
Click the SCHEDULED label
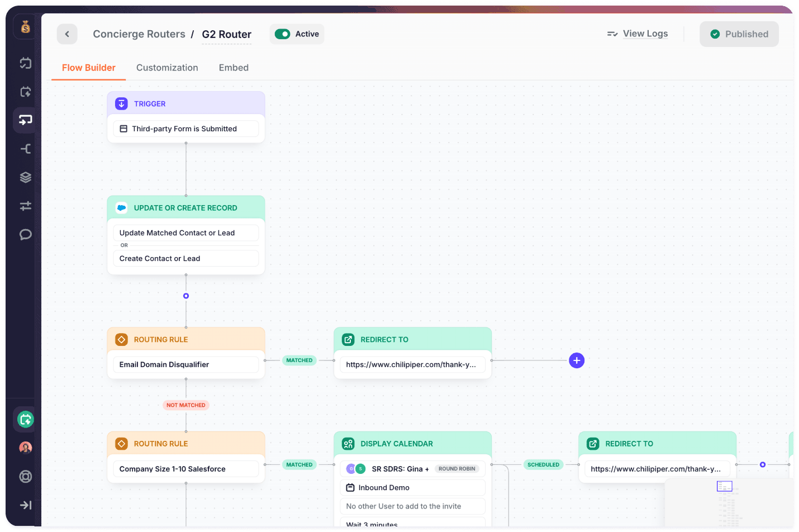pos(544,464)
